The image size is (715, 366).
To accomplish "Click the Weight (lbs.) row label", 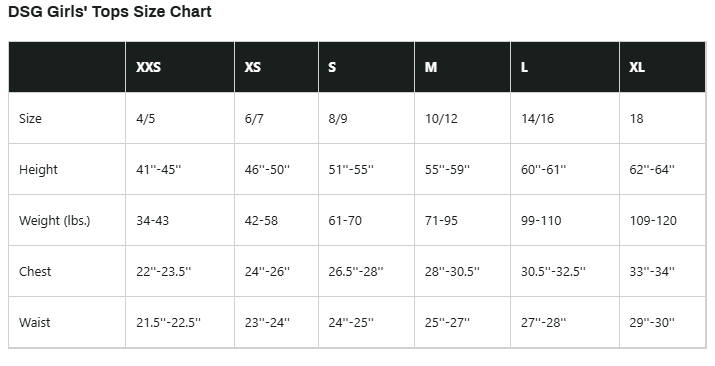I will pyautogui.click(x=55, y=221).
